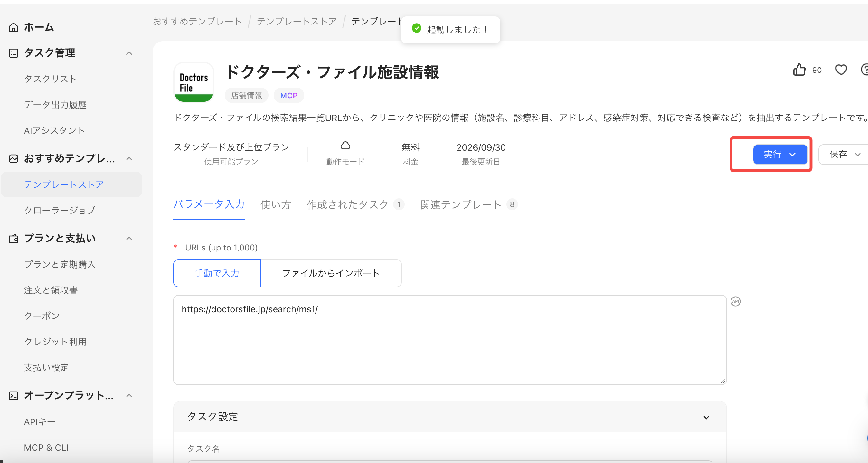The width and height of the screenshot is (868, 463).
Task: Open the 保存 dropdown button
Action: coord(844,154)
